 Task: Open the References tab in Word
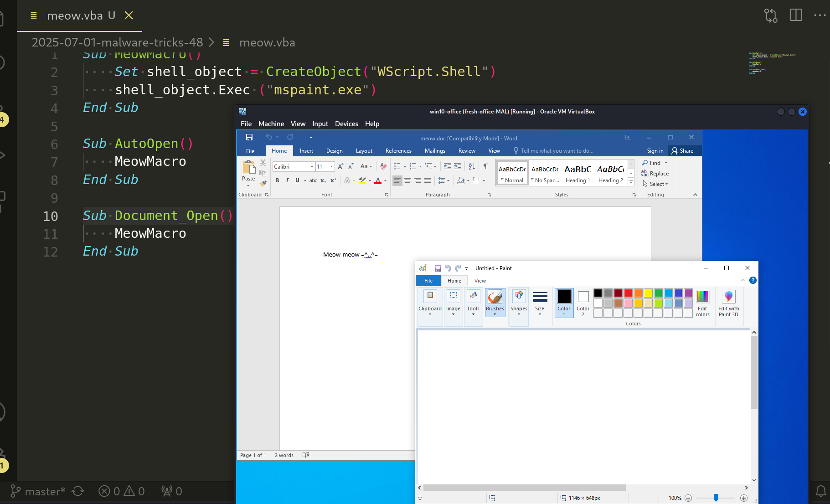[398, 151]
